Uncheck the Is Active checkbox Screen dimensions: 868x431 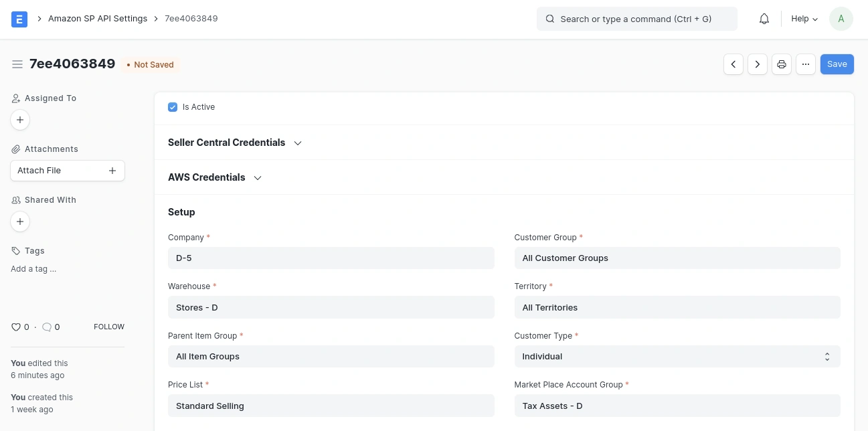(x=173, y=106)
